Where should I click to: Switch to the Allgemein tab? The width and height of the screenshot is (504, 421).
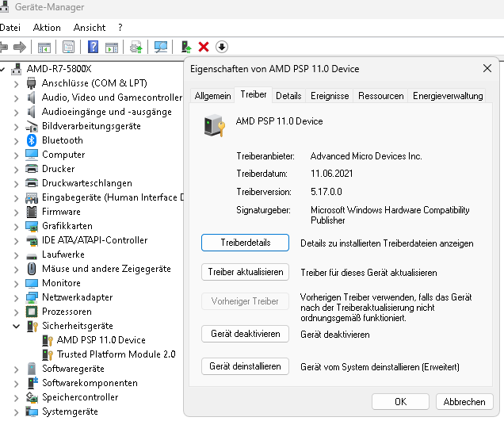(212, 96)
